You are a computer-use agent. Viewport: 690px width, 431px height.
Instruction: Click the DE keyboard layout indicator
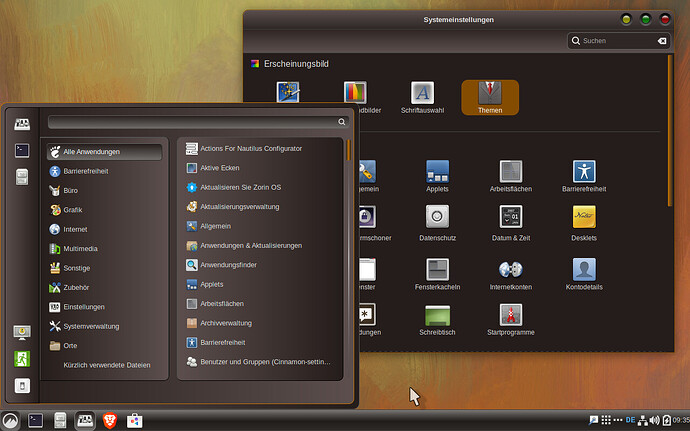(629, 420)
